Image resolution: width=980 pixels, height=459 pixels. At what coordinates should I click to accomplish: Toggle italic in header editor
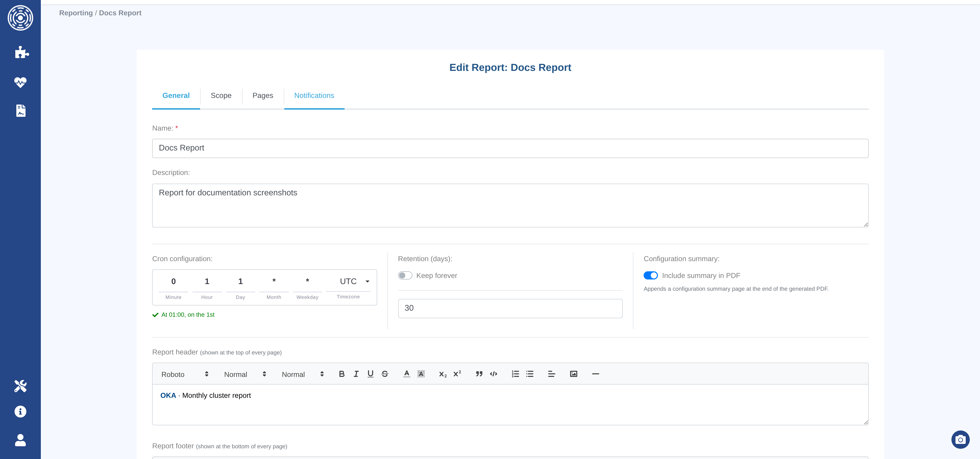point(356,374)
